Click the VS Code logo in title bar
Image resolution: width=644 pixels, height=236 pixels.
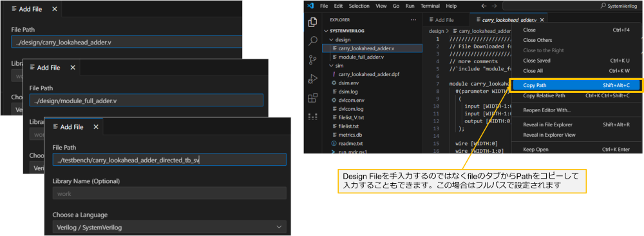(310, 6)
